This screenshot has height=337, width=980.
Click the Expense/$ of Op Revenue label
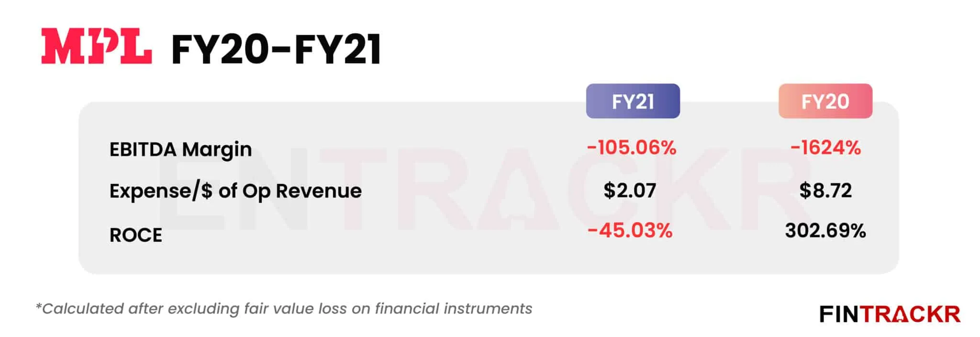coord(235,191)
